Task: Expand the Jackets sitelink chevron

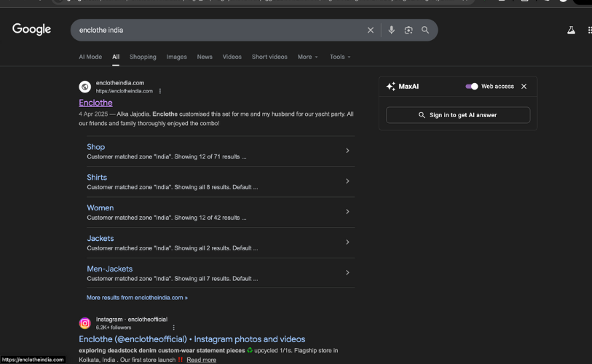Action: pos(347,242)
